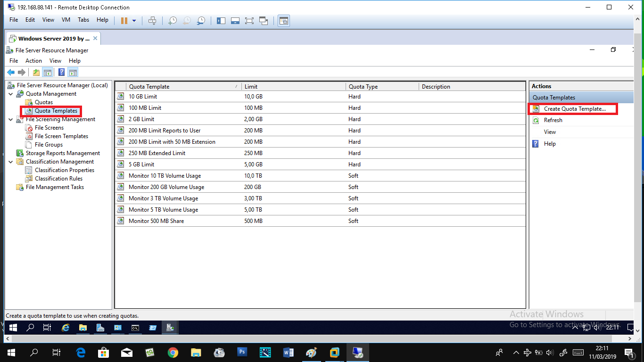
Task: Collapse the Quota Management tree node
Action: (10, 94)
